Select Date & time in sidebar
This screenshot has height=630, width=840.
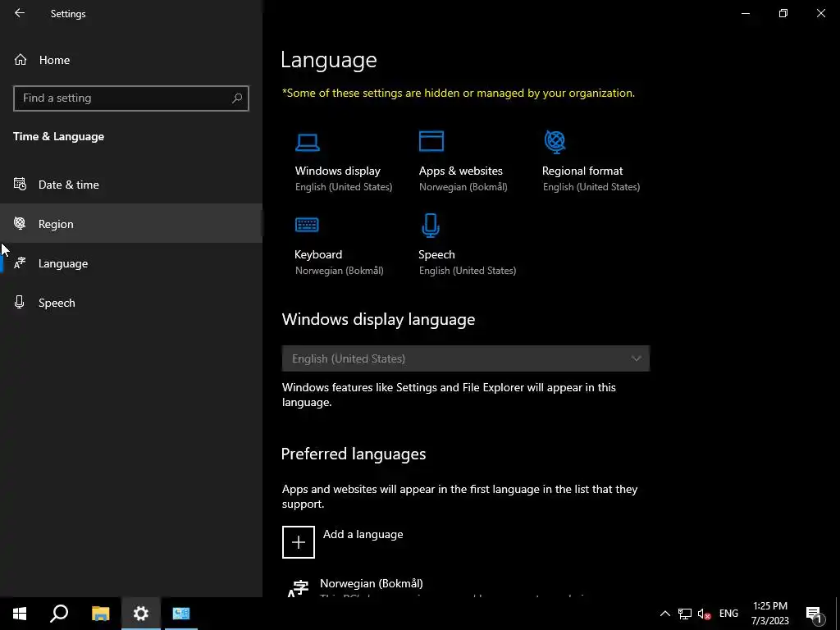tap(131, 185)
